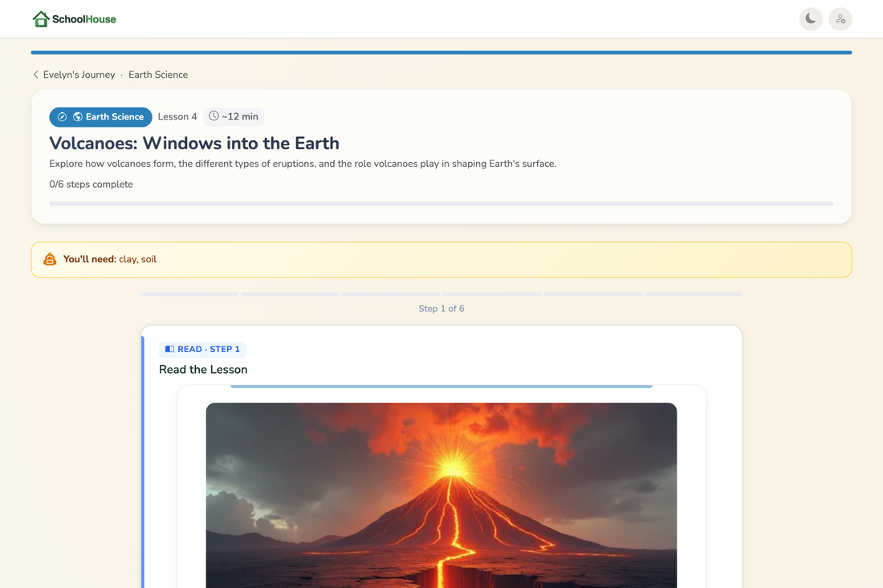Viewport: 883px width, 588px height.
Task: Jump to third step segment indicator
Action: click(391, 294)
